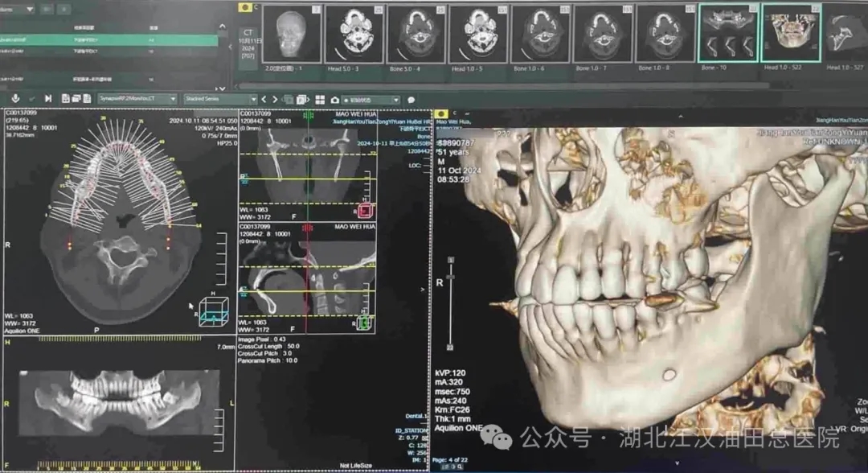
Task: Open the 2.0 scout skull thumbnail
Action: point(292,34)
